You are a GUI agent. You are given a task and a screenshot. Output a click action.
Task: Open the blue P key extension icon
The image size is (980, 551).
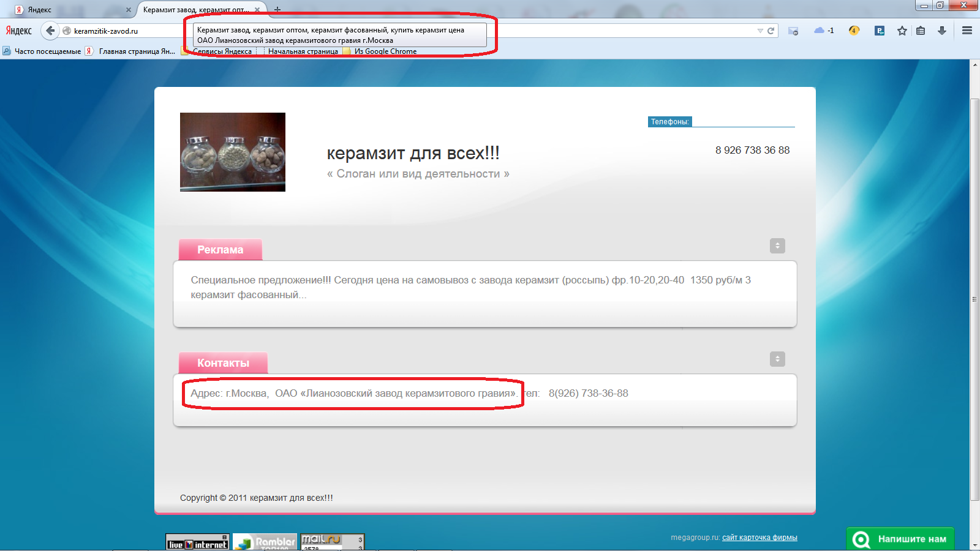(880, 30)
